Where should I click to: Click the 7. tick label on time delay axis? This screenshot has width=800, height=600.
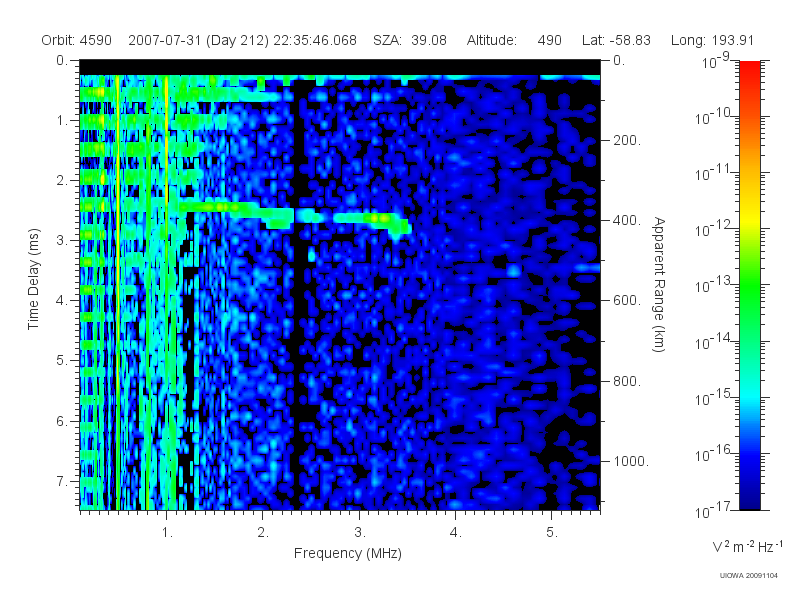tap(62, 481)
